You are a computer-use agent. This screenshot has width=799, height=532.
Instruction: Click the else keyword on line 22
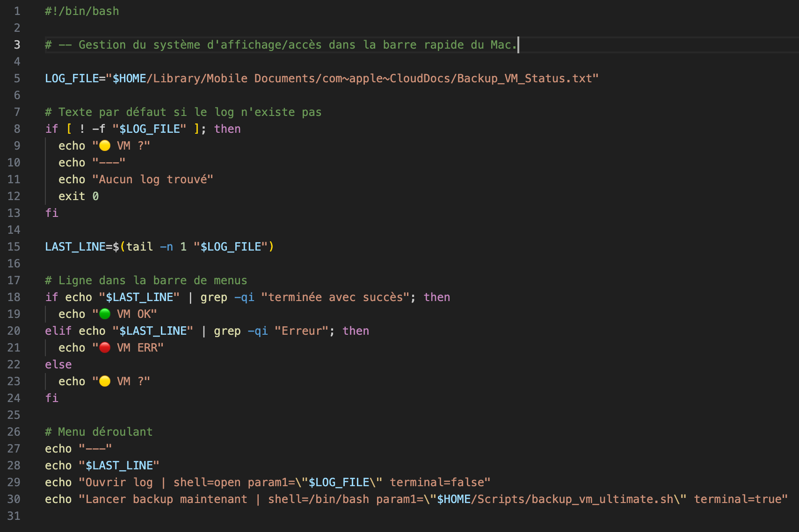(x=58, y=365)
